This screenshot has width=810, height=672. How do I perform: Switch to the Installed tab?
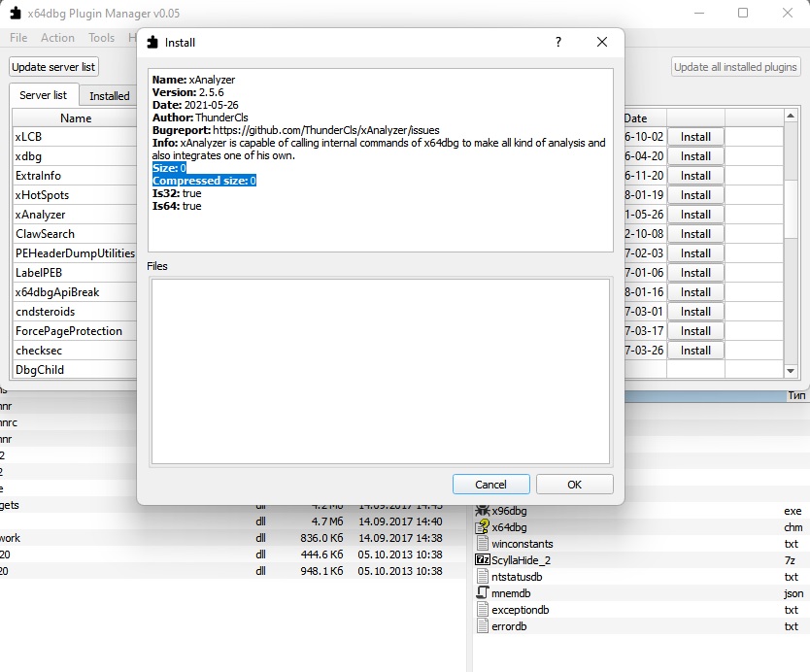tap(108, 95)
